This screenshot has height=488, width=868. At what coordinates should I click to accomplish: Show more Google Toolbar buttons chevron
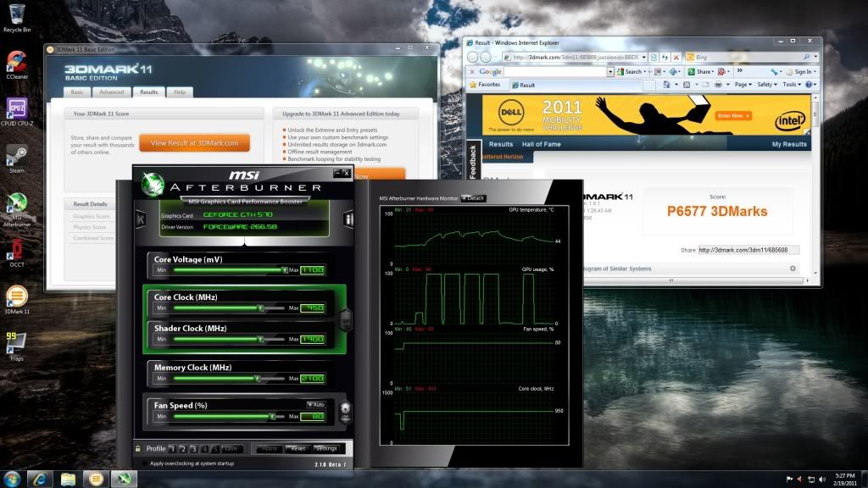click(x=739, y=71)
